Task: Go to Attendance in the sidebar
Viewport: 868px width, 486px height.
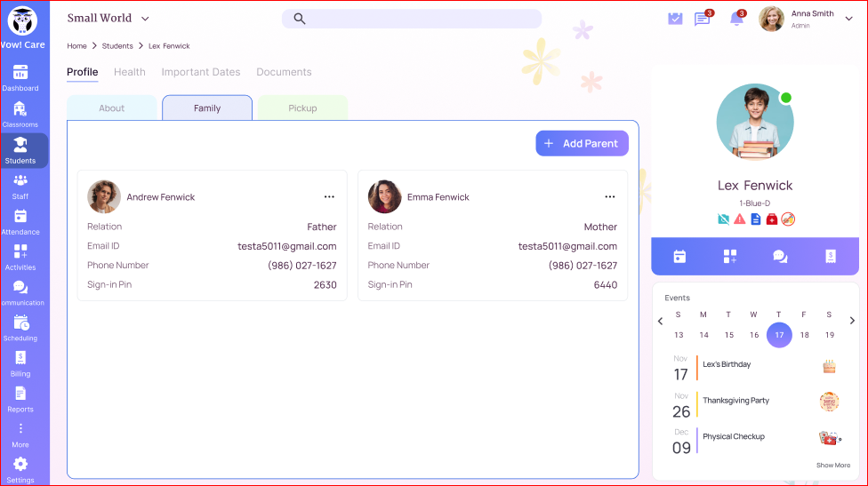Action: pyautogui.click(x=20, y=221)
